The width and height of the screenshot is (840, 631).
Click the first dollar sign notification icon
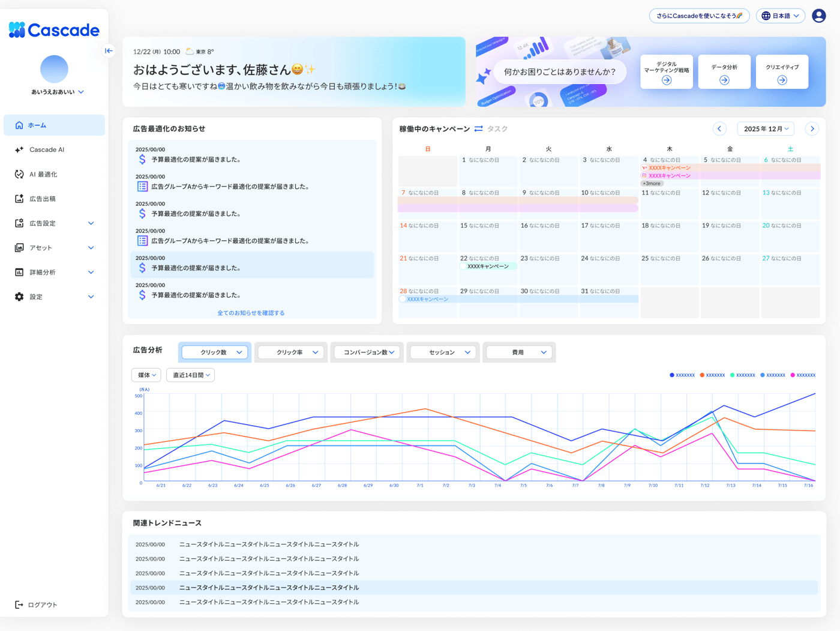[x=142, y=160]
